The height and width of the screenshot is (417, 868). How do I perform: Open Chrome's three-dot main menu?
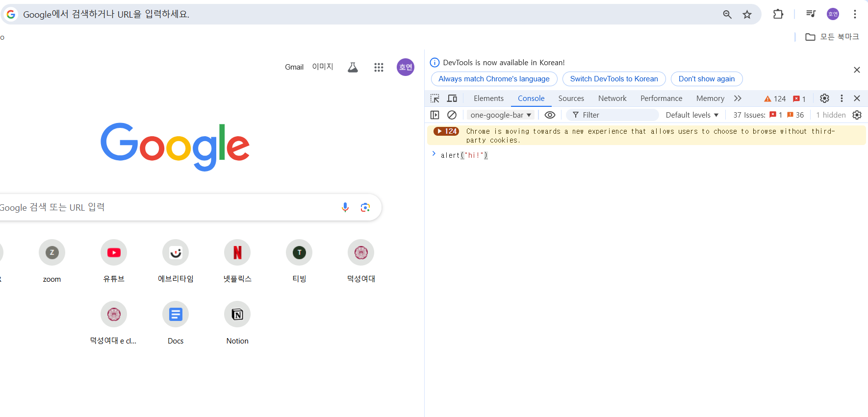pyautogui.click(x=855, y=14)
